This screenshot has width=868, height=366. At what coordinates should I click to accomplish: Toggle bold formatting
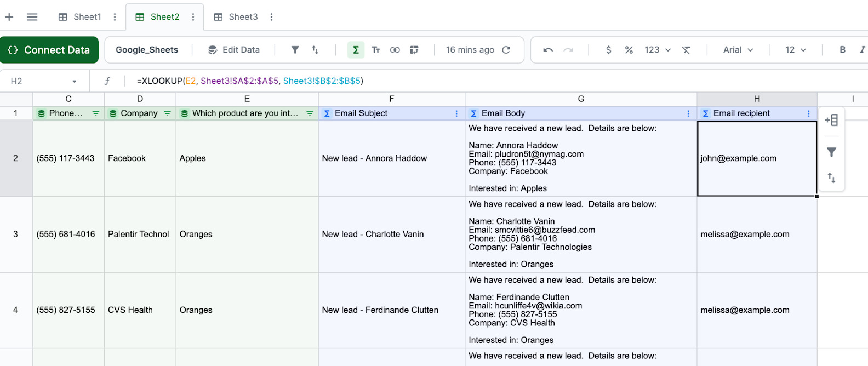843,50
